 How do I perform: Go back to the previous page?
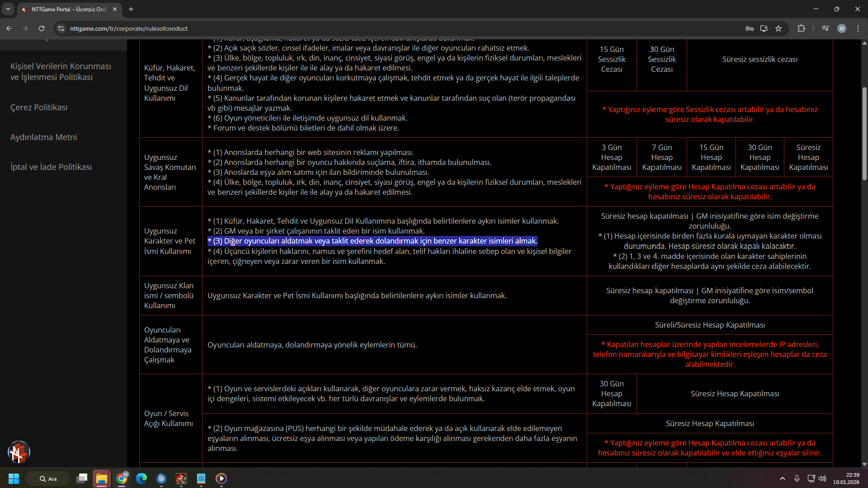click(9, 28)
